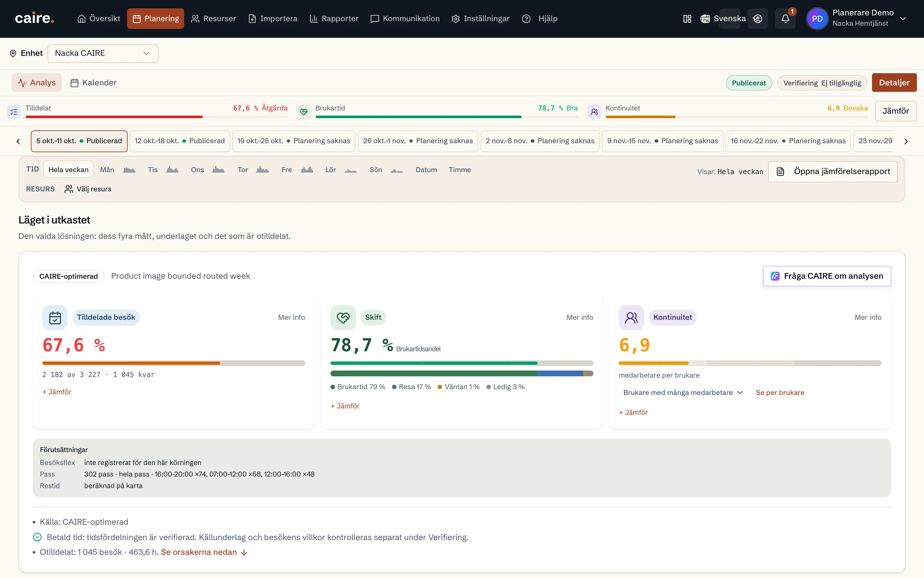The image size is (924, 578).
Task: Select week 12 okt.–18 okt. Publicerad
Action: (180, 141)
